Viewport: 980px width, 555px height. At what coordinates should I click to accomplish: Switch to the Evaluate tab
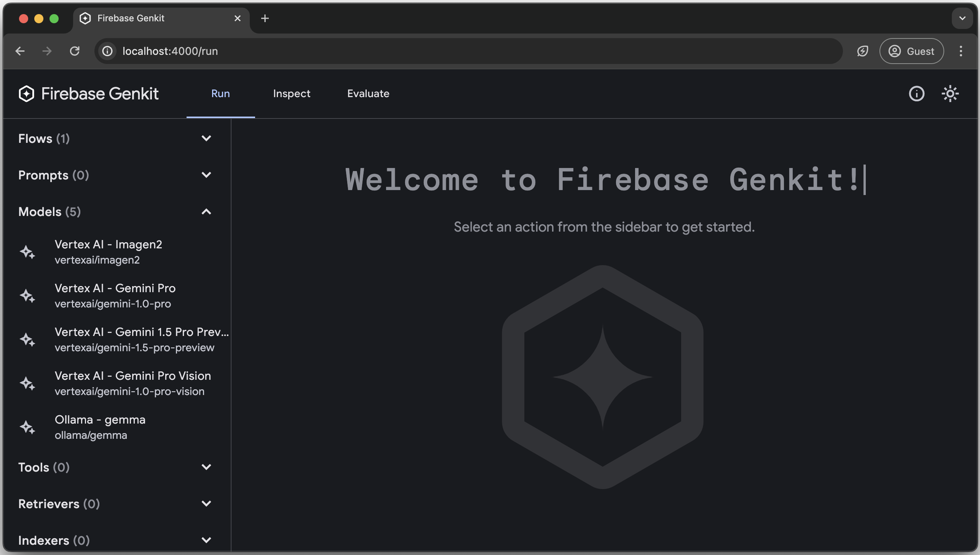368,94
